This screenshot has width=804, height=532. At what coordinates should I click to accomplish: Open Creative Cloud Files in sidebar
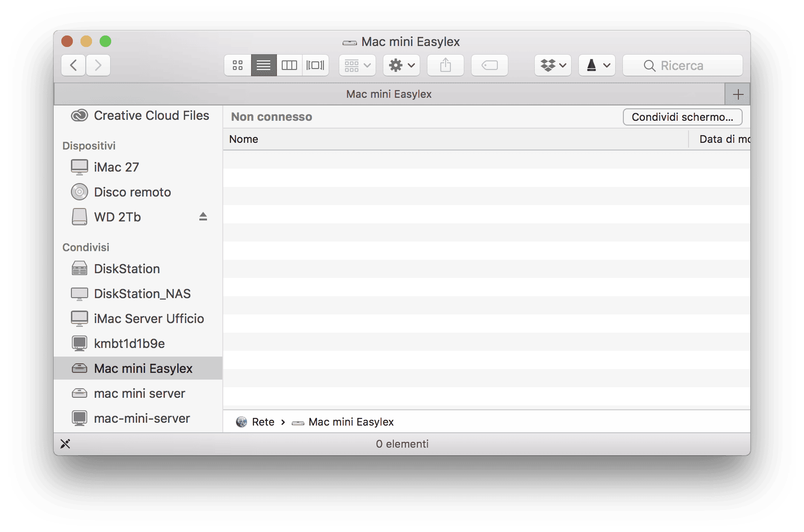pos(138,116)
